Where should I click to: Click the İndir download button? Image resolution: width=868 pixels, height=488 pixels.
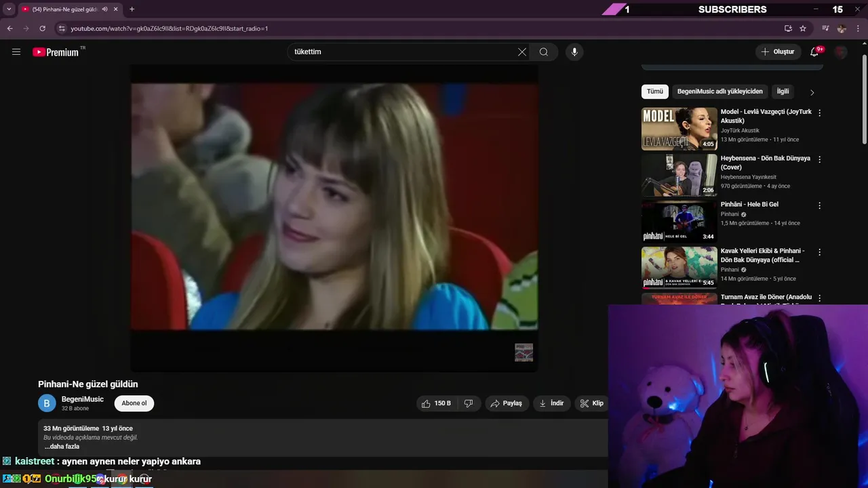(x=552, y=403)
